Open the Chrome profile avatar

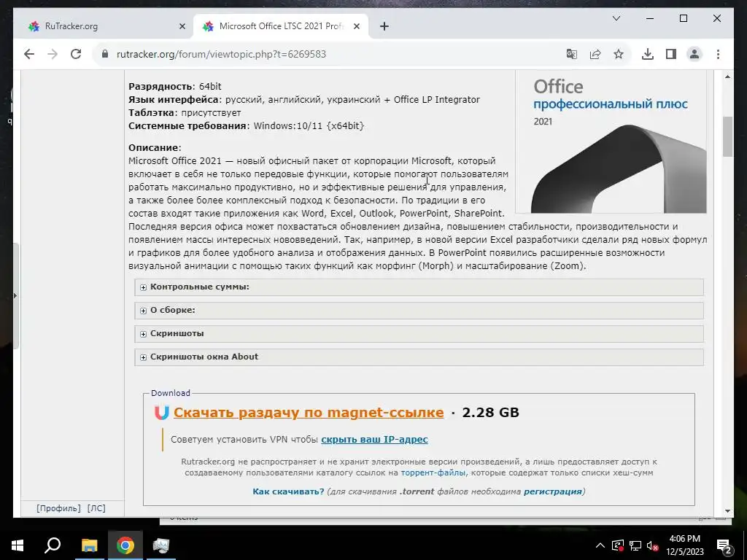[x=694, y=54]
